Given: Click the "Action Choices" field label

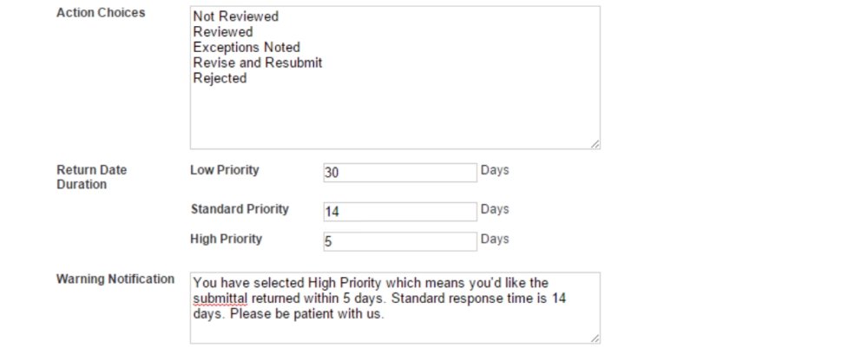Looking at the screenshot, I should click(x=101, y=13).
